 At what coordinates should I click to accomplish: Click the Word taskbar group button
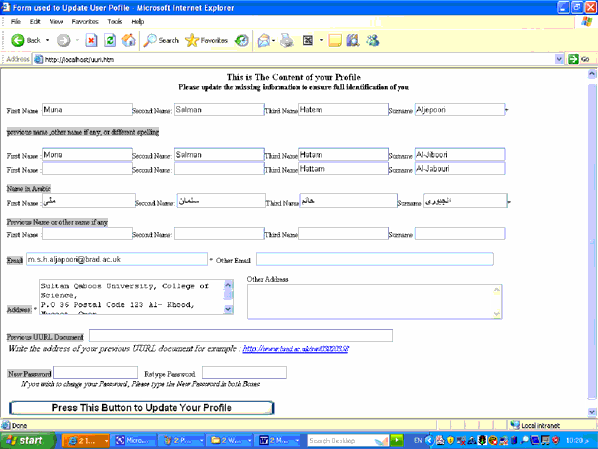point(278,441)
